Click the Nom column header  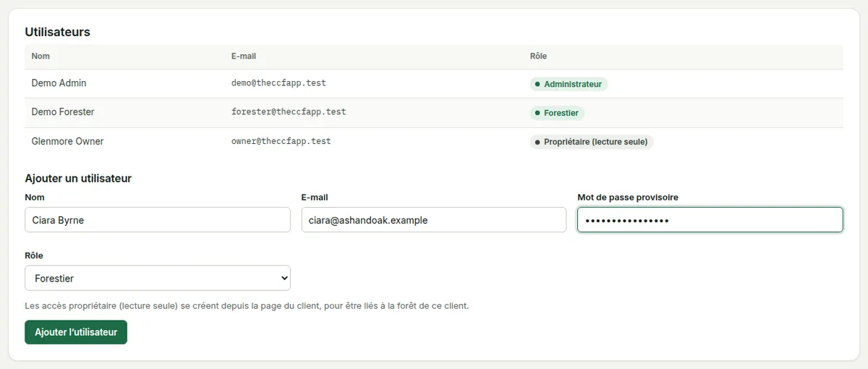41,56
